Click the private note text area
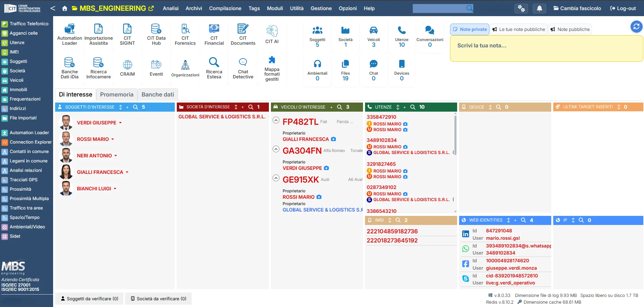Viewport: 644px width, 307px height. click(547, 48)
